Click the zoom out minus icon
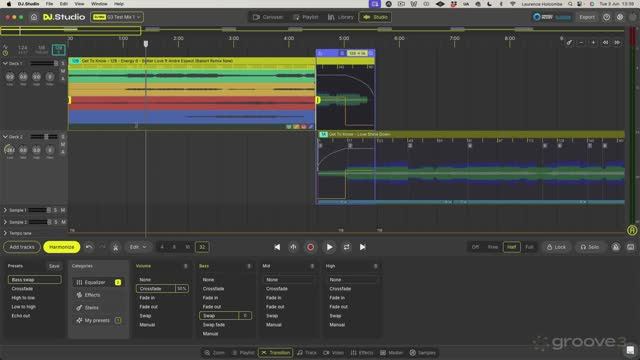 click(581, 42)
